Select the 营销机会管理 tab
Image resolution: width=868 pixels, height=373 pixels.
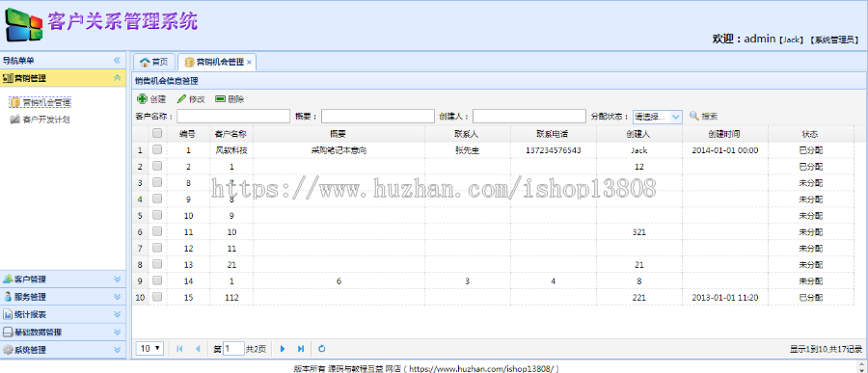point(216,62)
